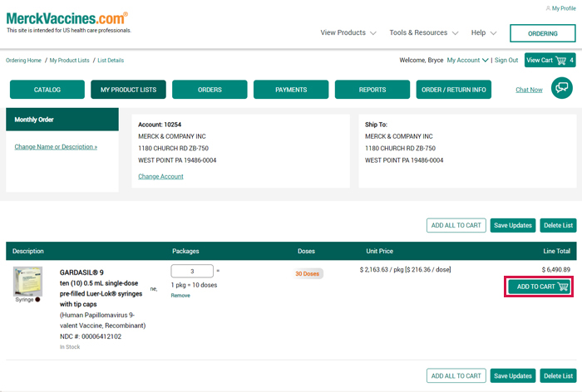Click the Monthly Order list title

(34, 120)
